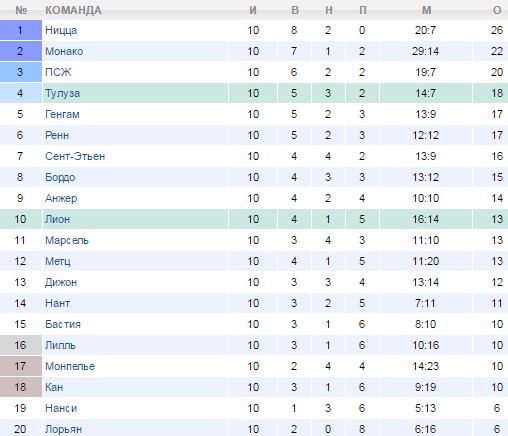The height and width of the screenshot is (436, 508).
Task: Click the № column header
Action: [21, 10]
